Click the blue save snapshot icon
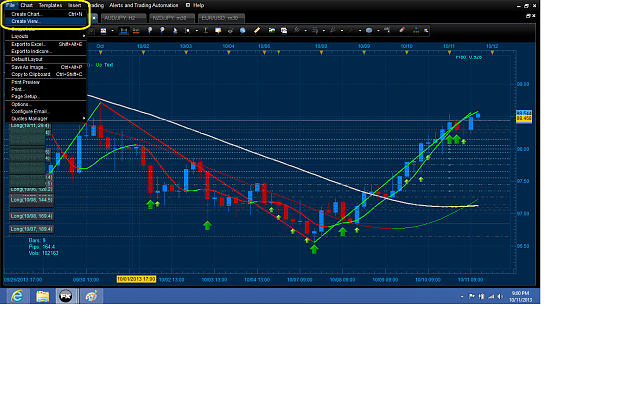This screenshot has height=414, width=625. coord(284,31)
